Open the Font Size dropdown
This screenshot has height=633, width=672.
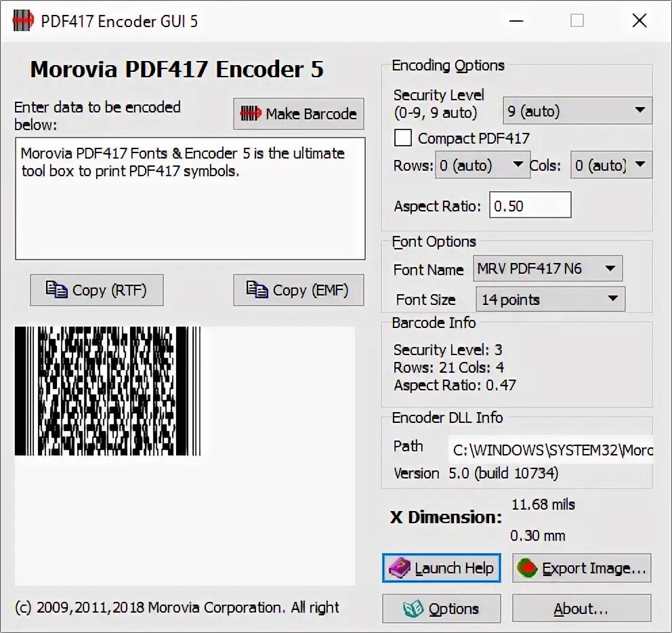pyautogui.click(x=550, y=300)
